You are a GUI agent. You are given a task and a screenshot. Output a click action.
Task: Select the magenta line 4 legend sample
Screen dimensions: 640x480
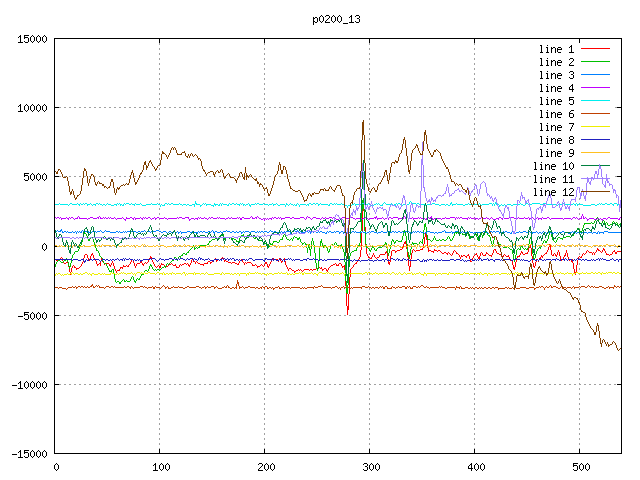pyautogui.click(x=596, y=88)
